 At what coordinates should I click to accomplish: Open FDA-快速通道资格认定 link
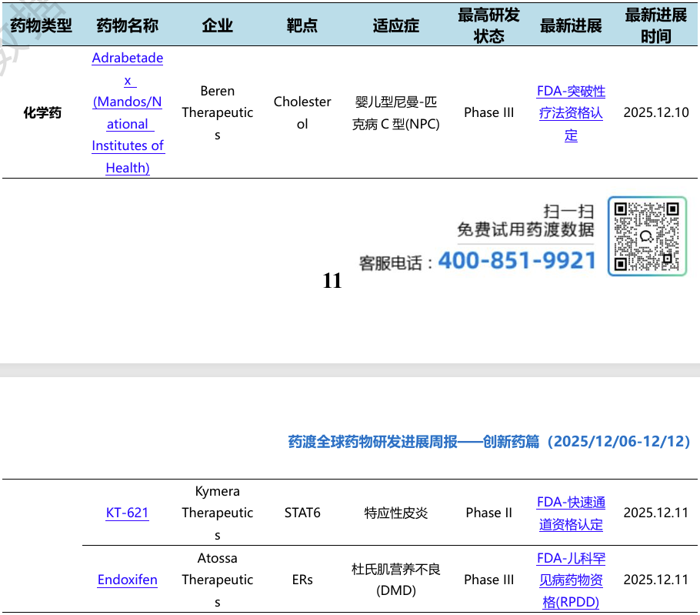571,513
